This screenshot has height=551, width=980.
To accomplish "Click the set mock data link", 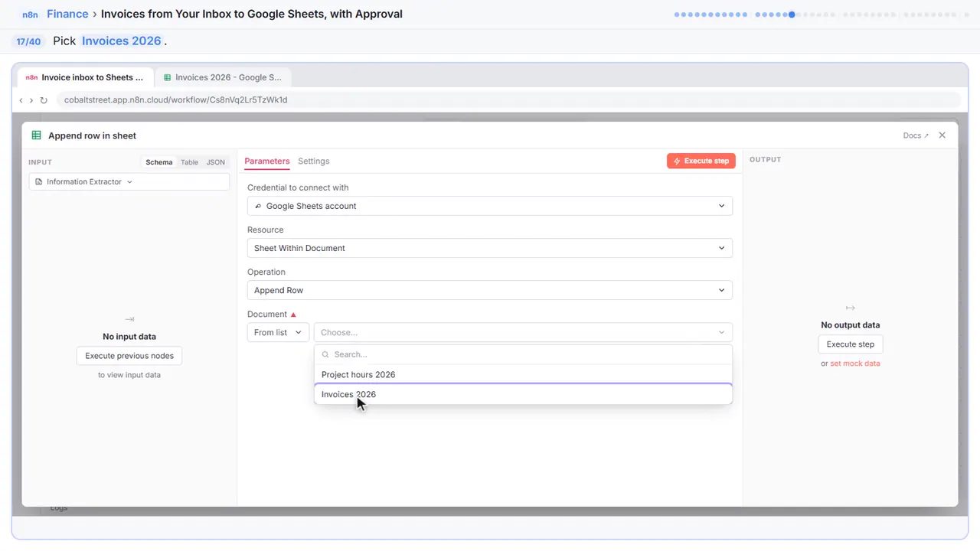I will tap(855, 364).
